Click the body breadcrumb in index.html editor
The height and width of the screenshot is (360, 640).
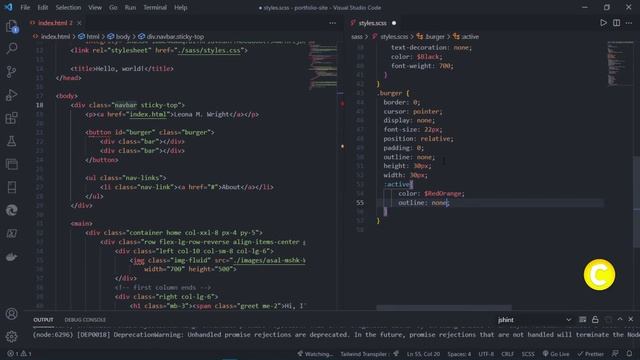(x=119, y=37)
